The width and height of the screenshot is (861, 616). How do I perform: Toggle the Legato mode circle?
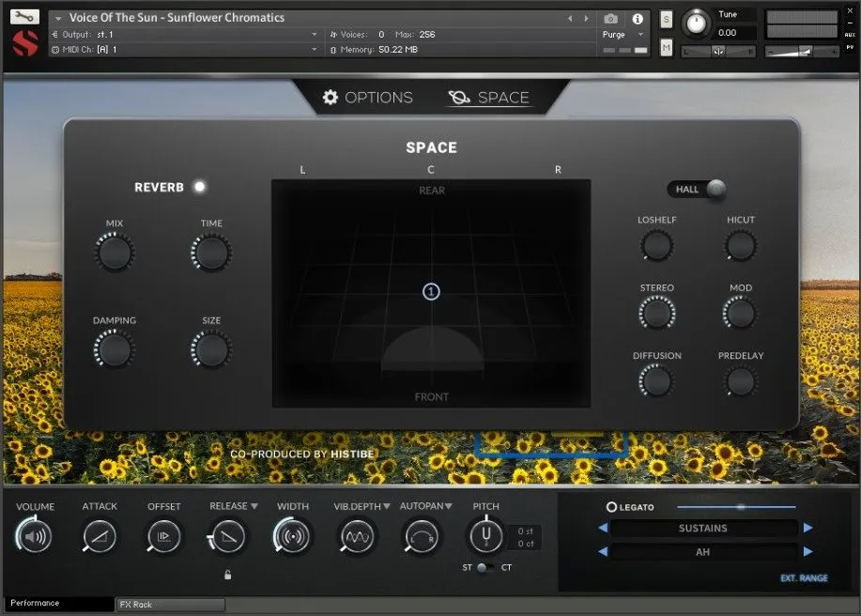point(611,507)
